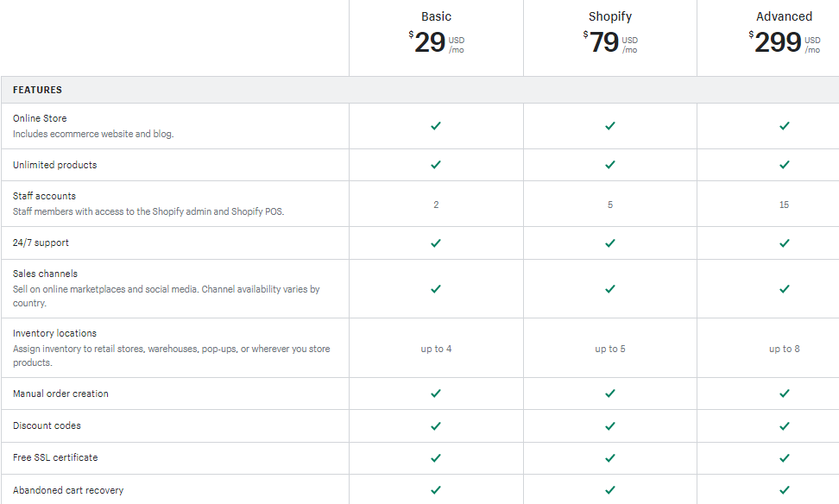Click Free SSL certificate checkmark under Shopify
Screen dimensions: 839x504
pyautogui.click(x=610, y=458)
